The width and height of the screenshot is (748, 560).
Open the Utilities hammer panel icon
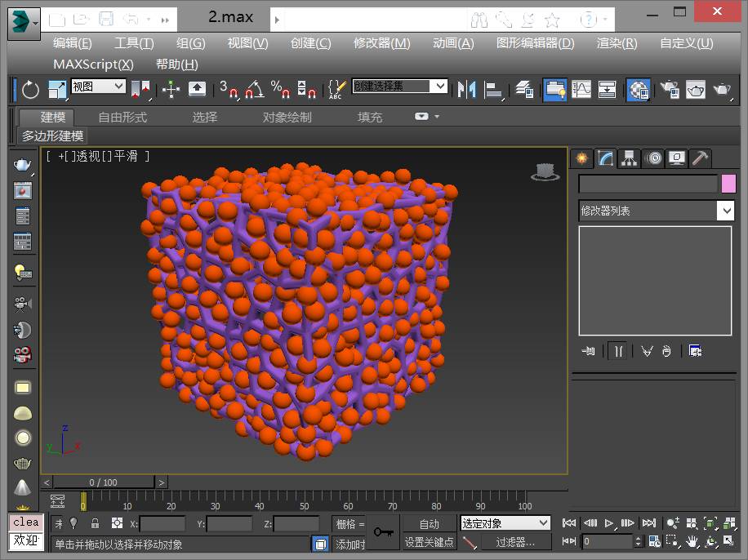coord(700,158)
